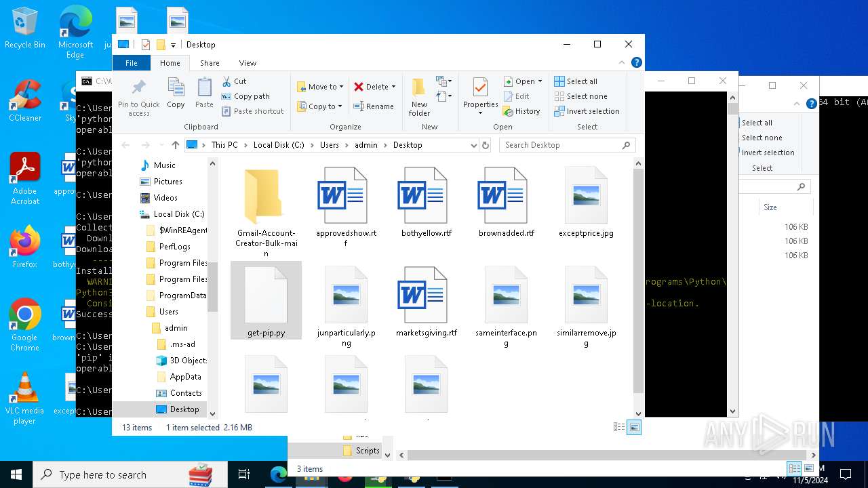Click Pin to Quick access icon
The image size is (868, 488).
pyautogui.click(x=139, y=97)
